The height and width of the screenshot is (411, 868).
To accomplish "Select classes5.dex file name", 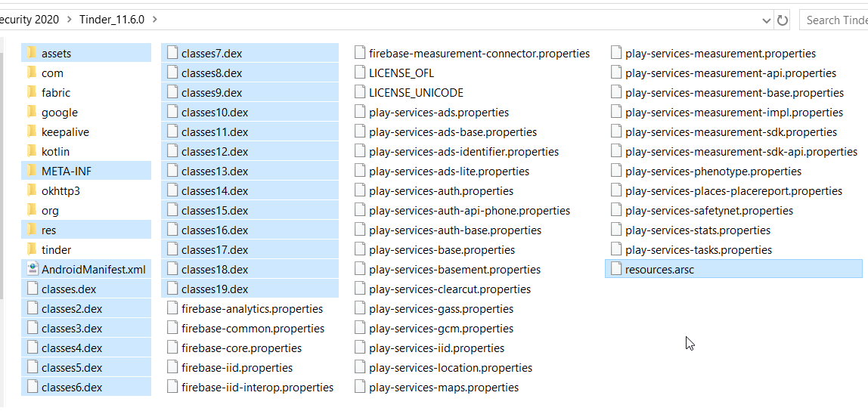I will [x=72, y=367].
